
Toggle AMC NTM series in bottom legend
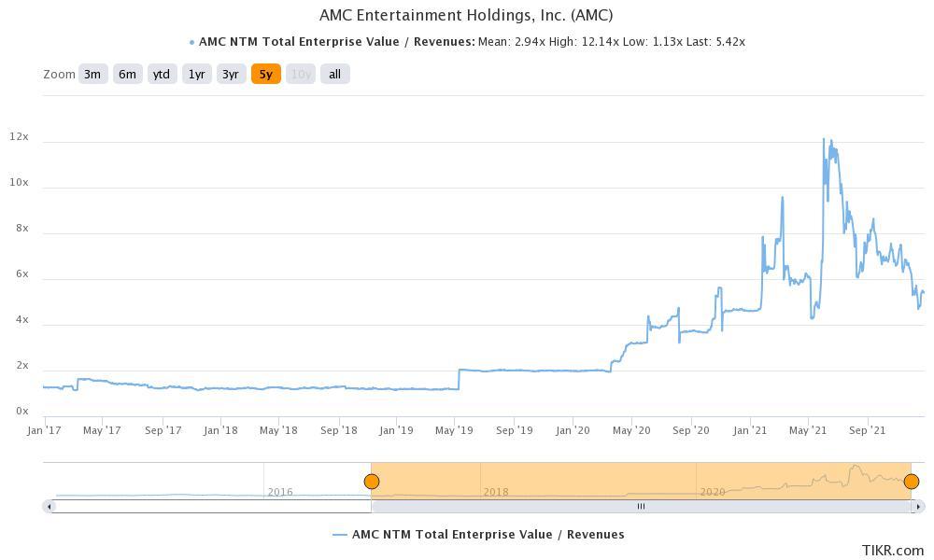pyautogui.click(x=478, y=535)
